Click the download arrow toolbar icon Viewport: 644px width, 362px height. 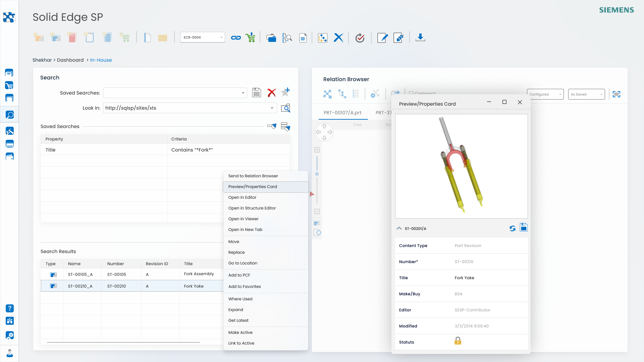tap(420, 38)
